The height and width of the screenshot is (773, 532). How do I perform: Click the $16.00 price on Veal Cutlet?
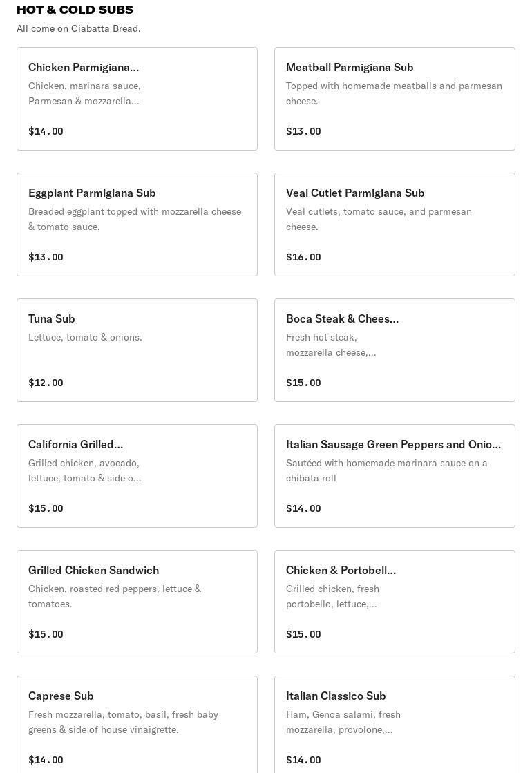303,257
